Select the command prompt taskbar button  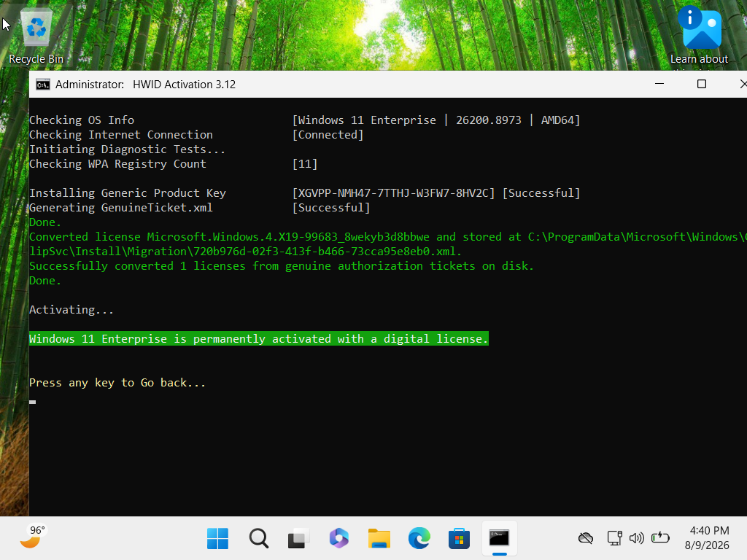coord(499,539)
